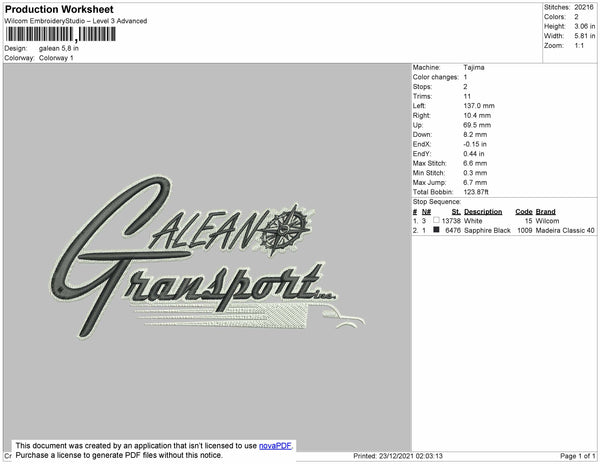Image resolution: width=600 pixels, height=464 pixels.
Task: Select the 'Sapphire Black' thread description
Action: 487,231
